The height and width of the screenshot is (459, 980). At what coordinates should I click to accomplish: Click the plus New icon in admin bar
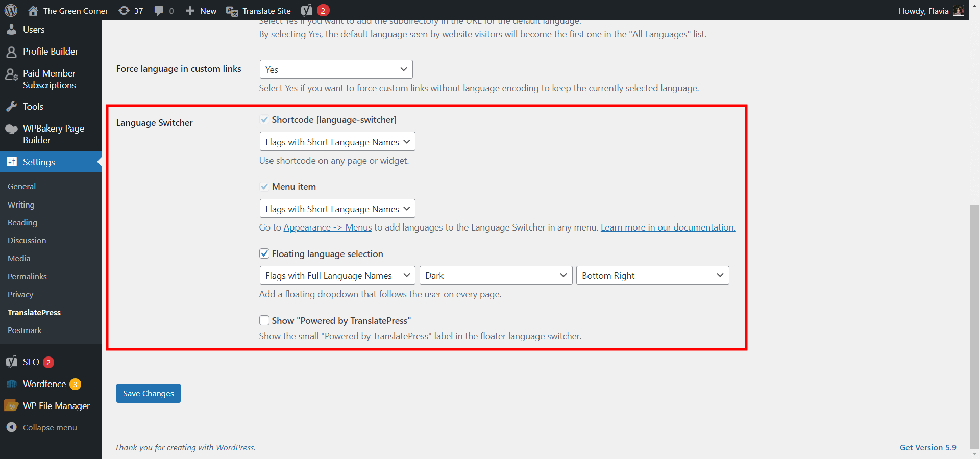(x=190, y=10)
